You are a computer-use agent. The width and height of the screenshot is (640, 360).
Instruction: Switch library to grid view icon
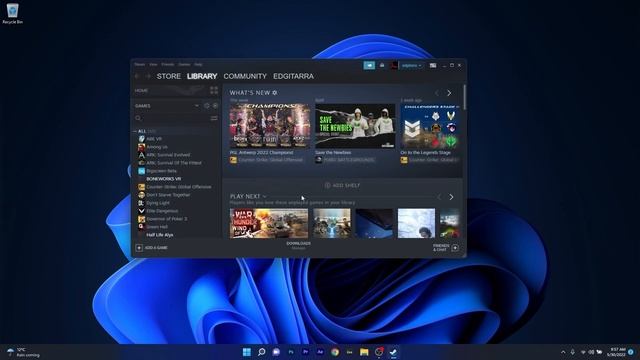[x=214, y=90]
